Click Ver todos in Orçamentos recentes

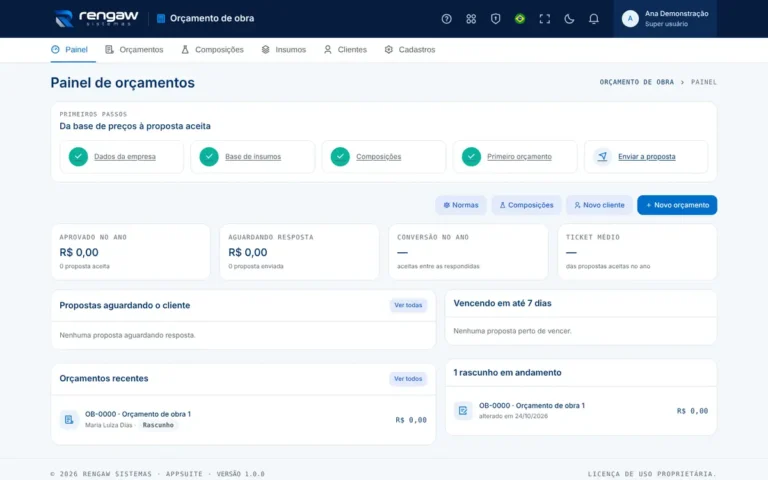408,379
